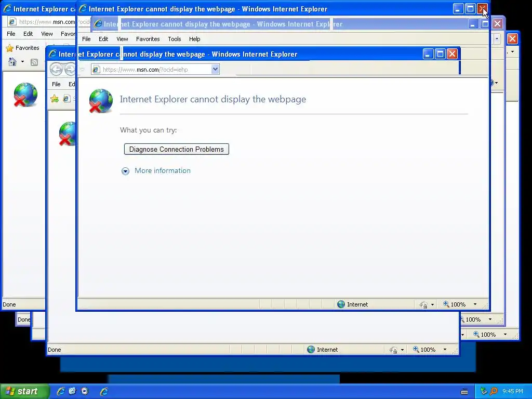Click Diagnose Connection Problems button
The height and width of the screenshot is (399, 532).
[177, 149]
